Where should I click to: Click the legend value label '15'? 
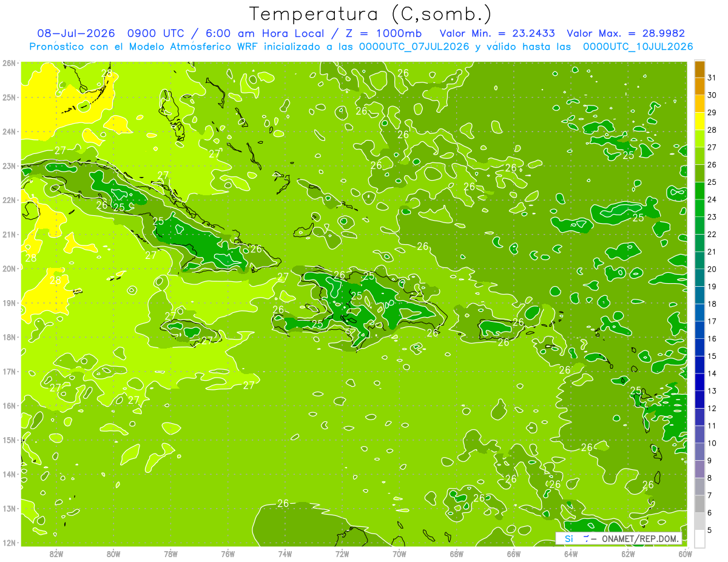click(x=712, y=356)
